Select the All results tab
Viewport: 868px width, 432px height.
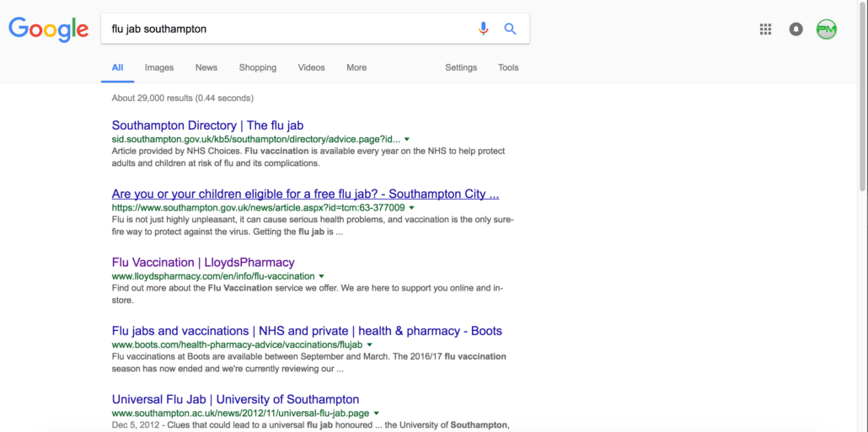click(x=117, y=67)
